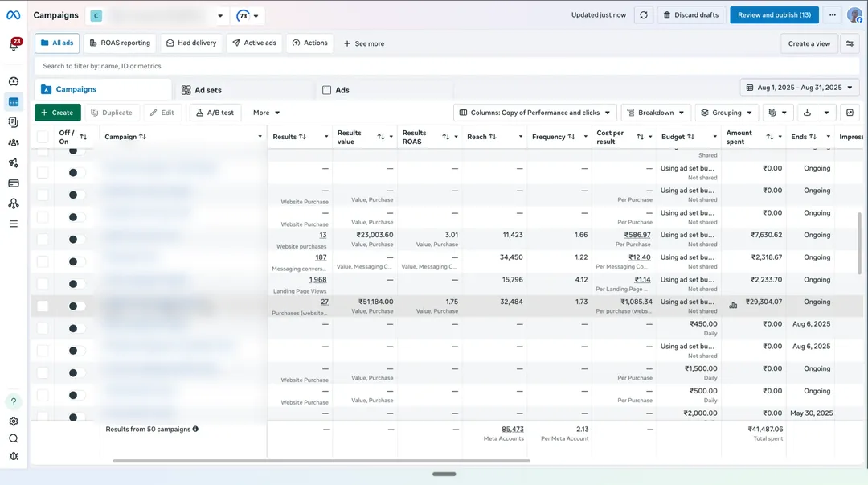Open Billing card icon in sidebar
Viewport: 868px width, 485px height.
click(x=14, y=183)
